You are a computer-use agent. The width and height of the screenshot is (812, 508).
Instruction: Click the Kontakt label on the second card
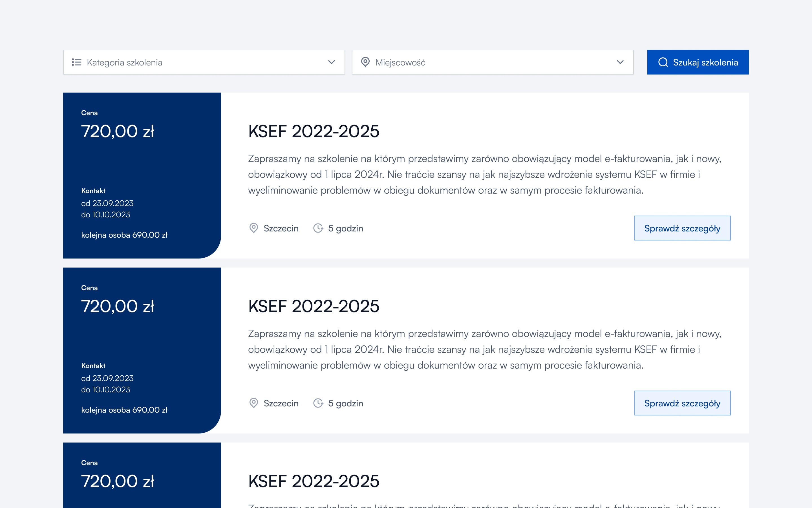pyautogui.click(x=93, y=365)
